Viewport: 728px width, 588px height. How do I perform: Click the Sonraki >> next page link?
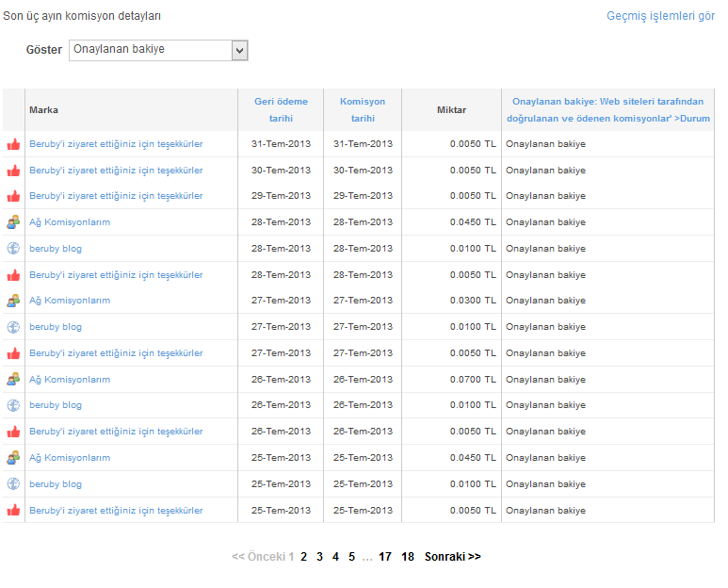point(453,556)
